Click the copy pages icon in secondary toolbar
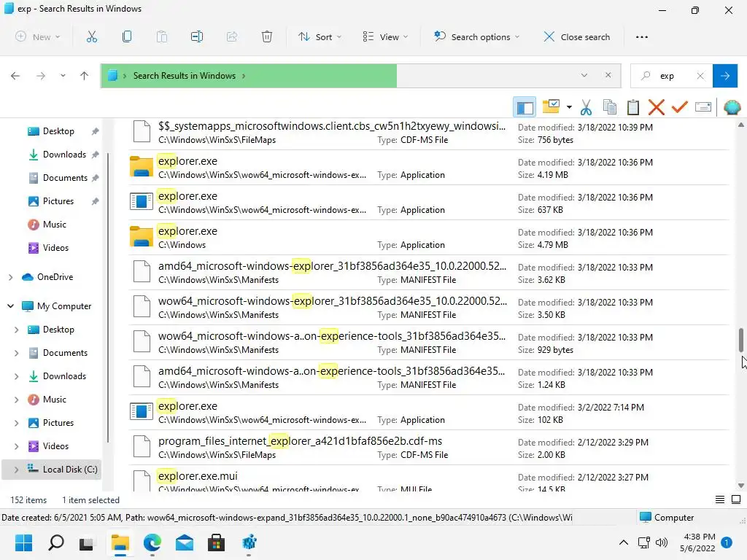This screenshot has height=560, width=747. tap(610, 107)
